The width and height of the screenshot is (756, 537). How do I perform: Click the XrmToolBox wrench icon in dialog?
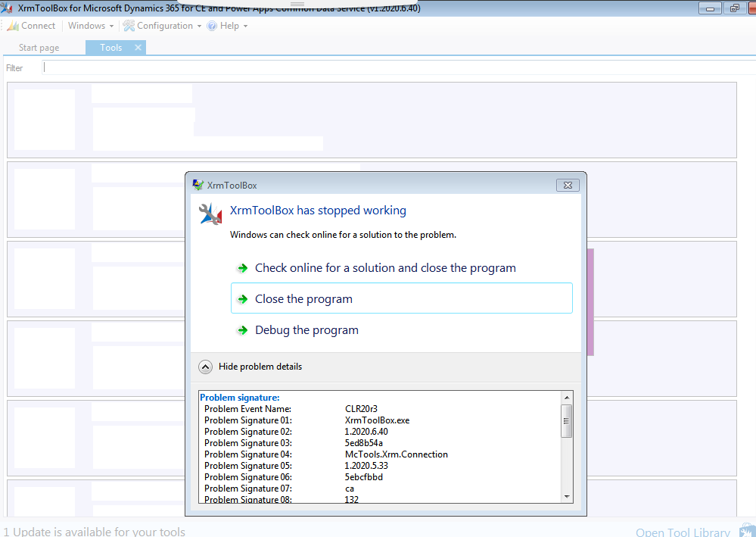coord(210,214)
